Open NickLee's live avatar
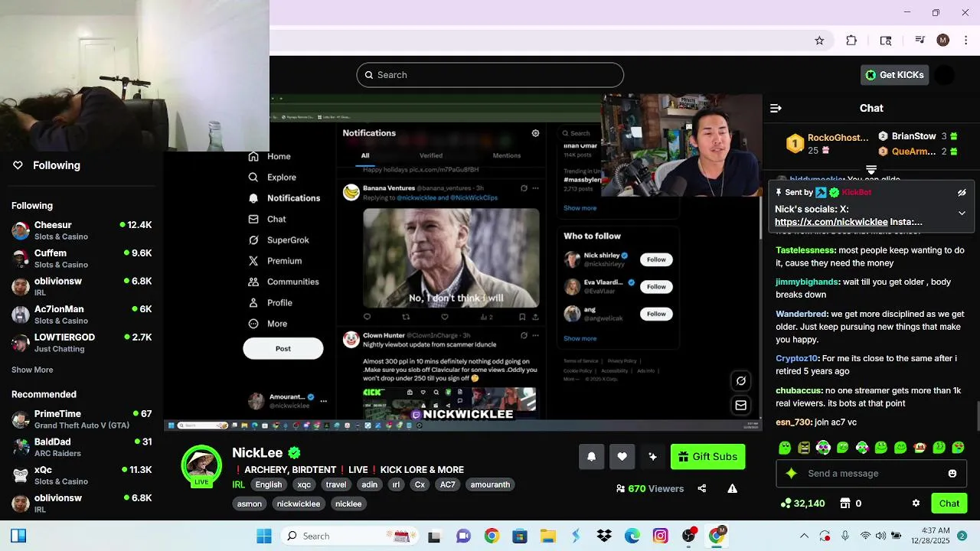980x551 pixels. pos(201,465)
